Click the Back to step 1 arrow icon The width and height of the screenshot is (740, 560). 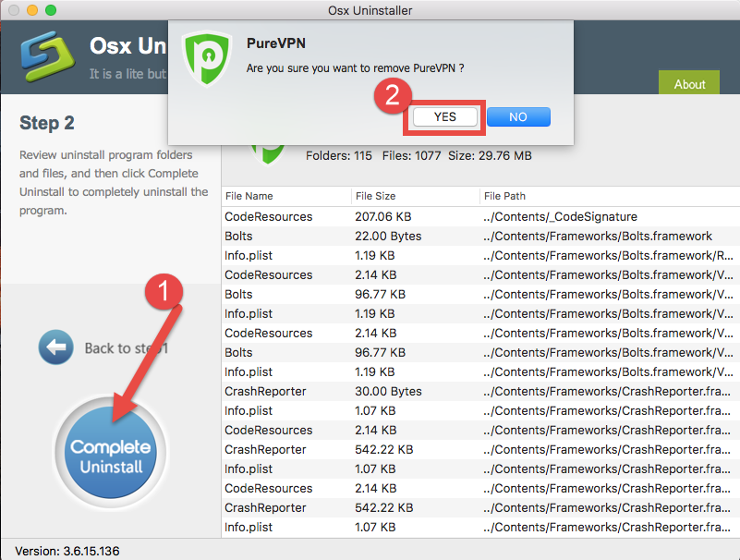(55, 347)
